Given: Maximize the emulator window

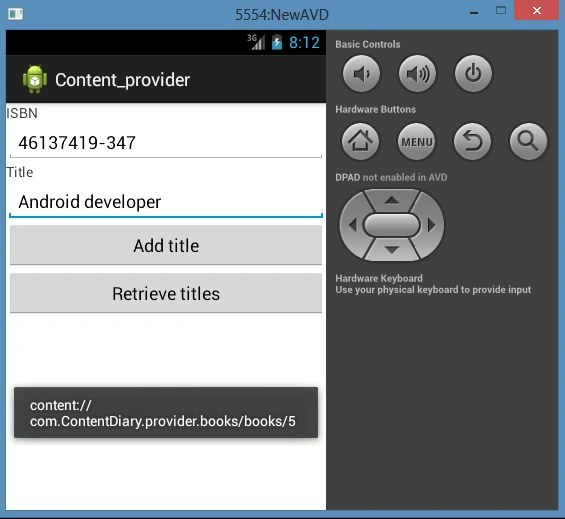Looking at the screenshot, I should tap(501, 11).
